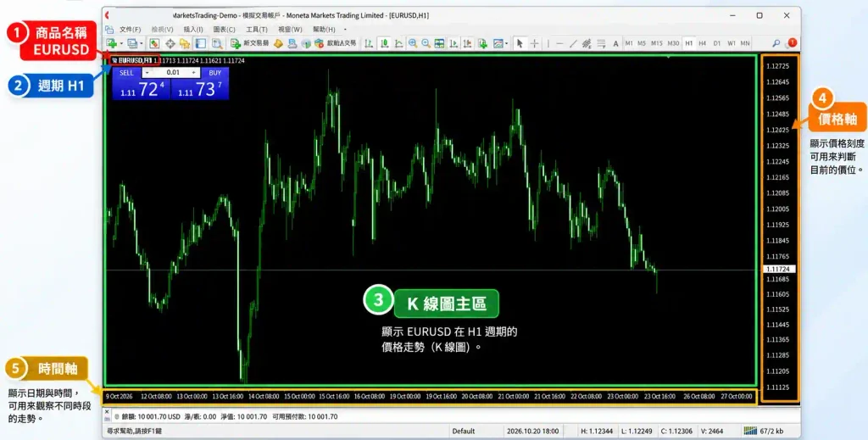This screenshot has height=440, width=868.
Task: Open the 文件(F) menu
Action: tap(130, 30)
